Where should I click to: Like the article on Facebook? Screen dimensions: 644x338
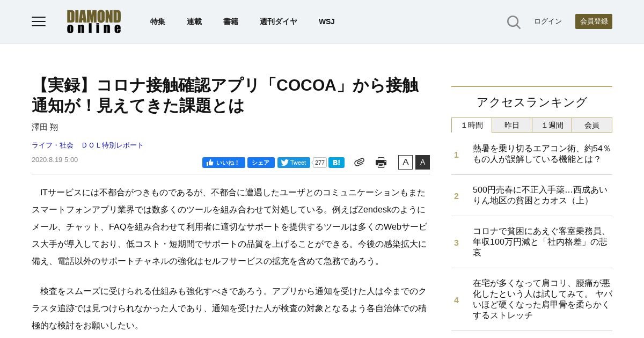(x=223, y=163)
